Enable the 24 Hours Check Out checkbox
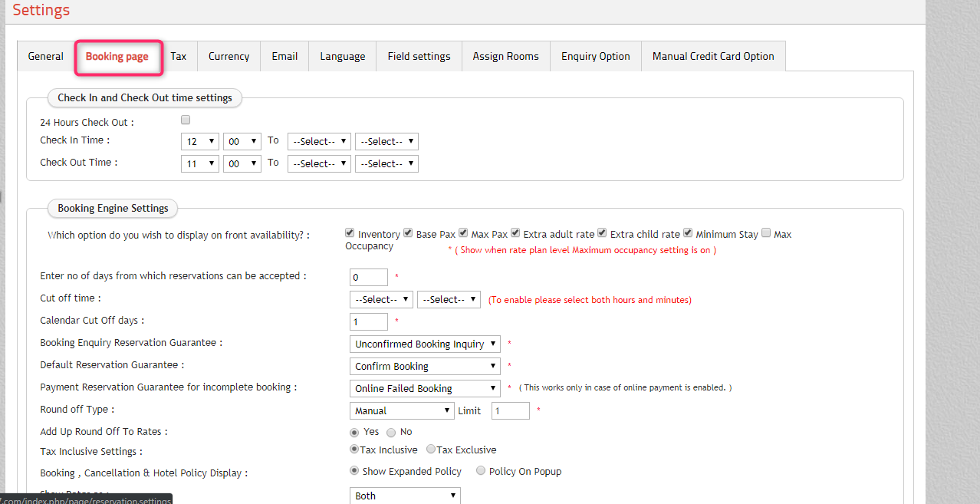The width and height of the screenshot is (980, 504). (186, 120)
